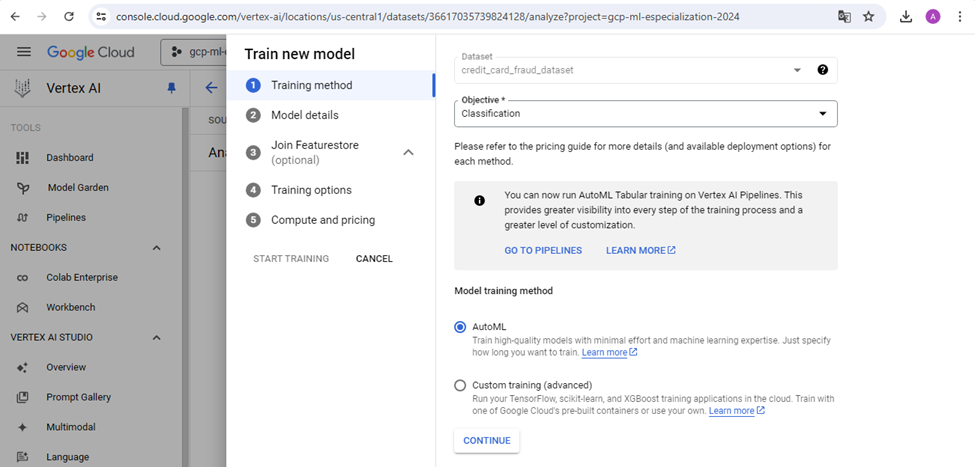Open Dashboard in sidebar
Image resolution: width=975 pixels, height=467 pixels.
click(70, 158)
